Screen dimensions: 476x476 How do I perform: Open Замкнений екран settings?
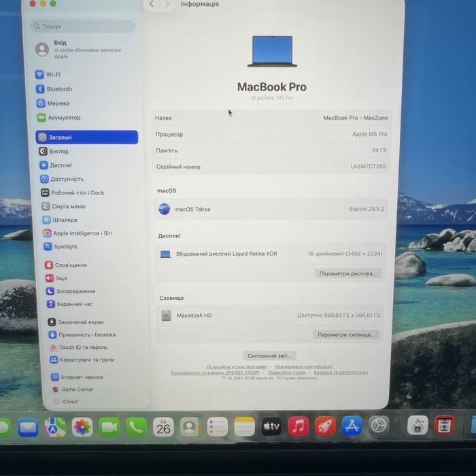tap(76, 322)
